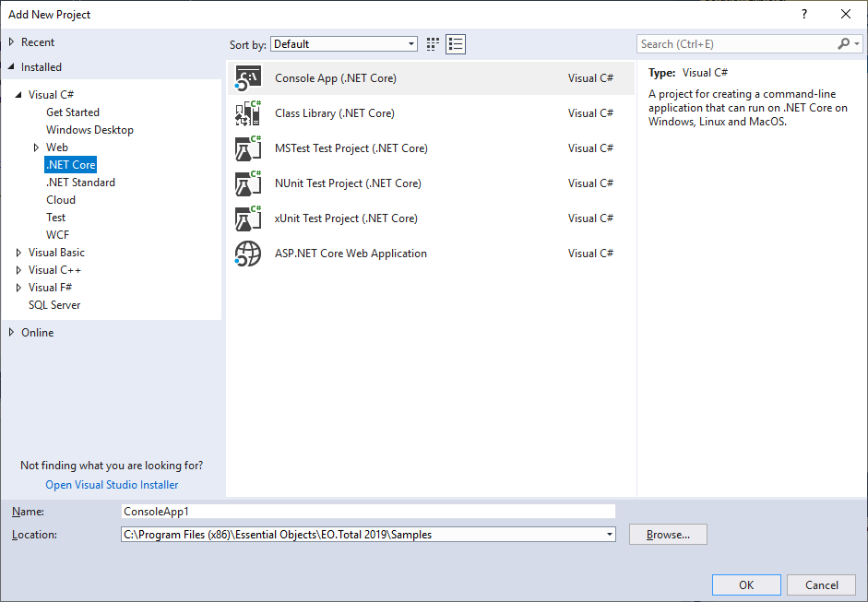Image resolution: width=868 pixels, height=602 pixels.
Task: Select the .NET Core category
Action: click(x=71, y=165)
